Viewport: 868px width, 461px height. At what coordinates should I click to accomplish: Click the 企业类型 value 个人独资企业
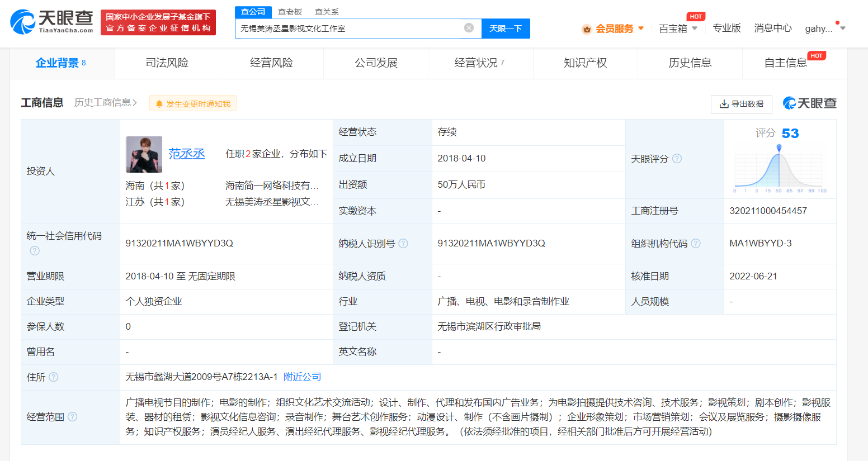click(154, 302)
